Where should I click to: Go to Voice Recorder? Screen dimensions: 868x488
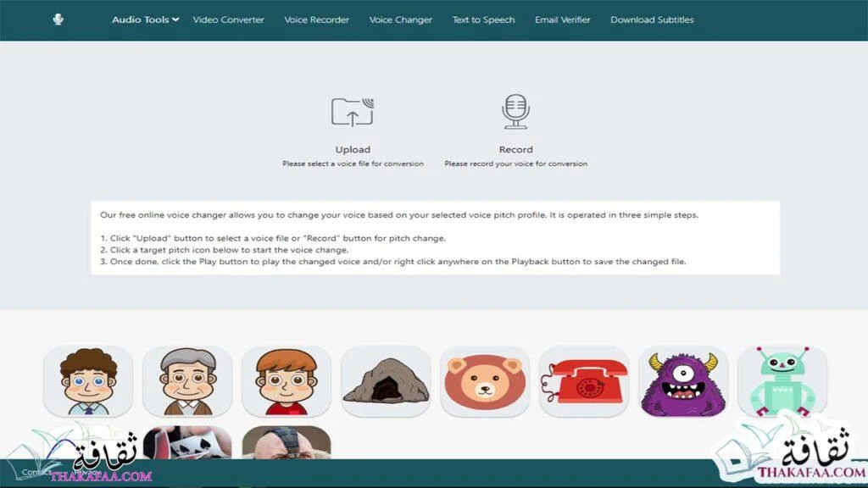(x=317, y=19)
